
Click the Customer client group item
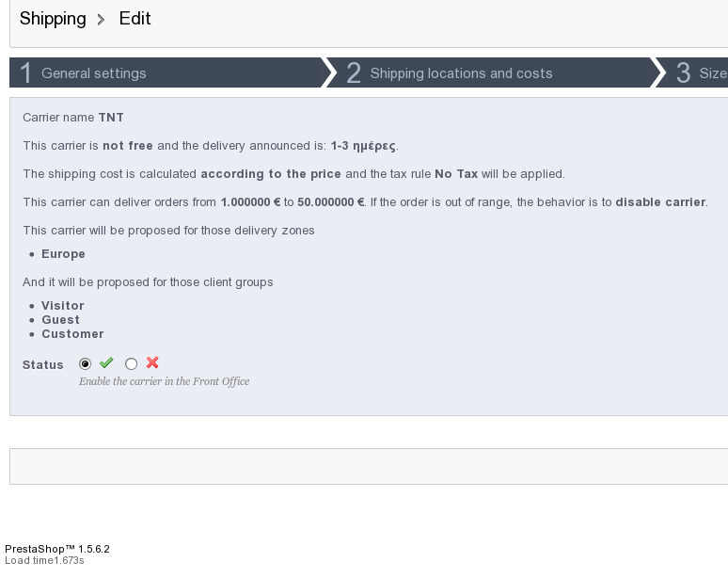click(72, 333)
